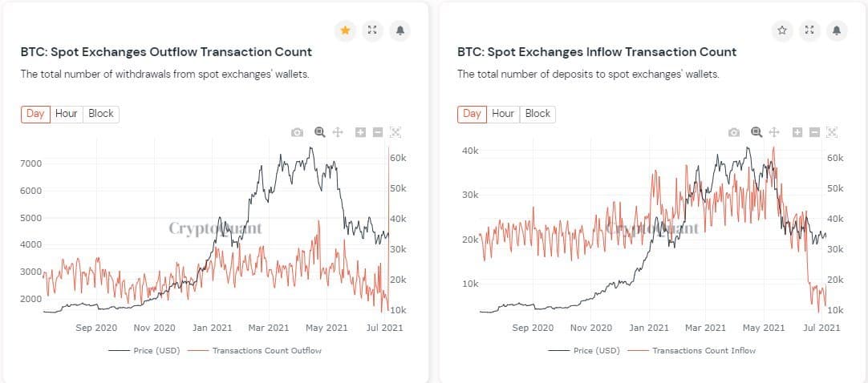This screenshot has height=383, width=868.
Task: Download Outflow chart snapshot with camera icon
Action: 298,132
